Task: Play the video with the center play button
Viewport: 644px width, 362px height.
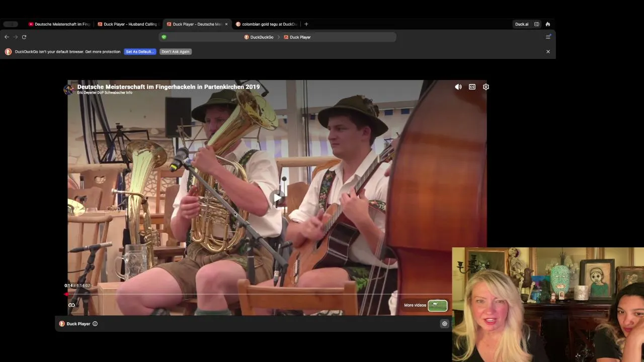Action: click(x=277, y=198)
